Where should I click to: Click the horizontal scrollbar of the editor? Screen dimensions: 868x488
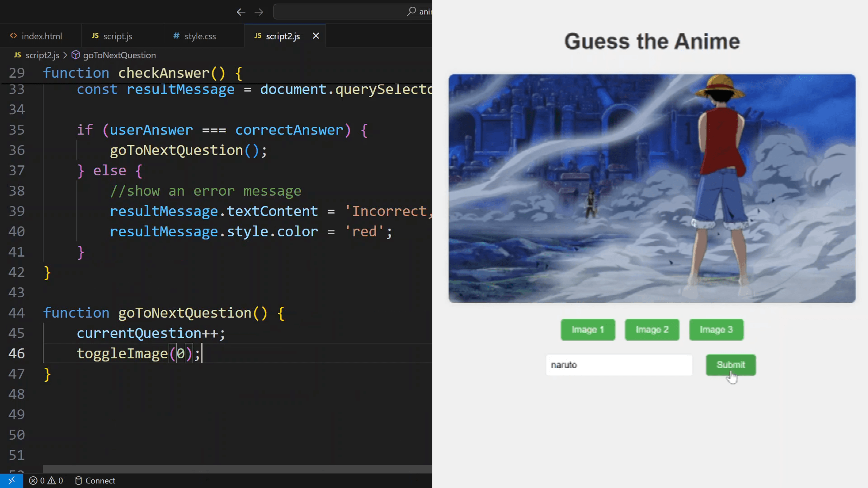[237, 469]
